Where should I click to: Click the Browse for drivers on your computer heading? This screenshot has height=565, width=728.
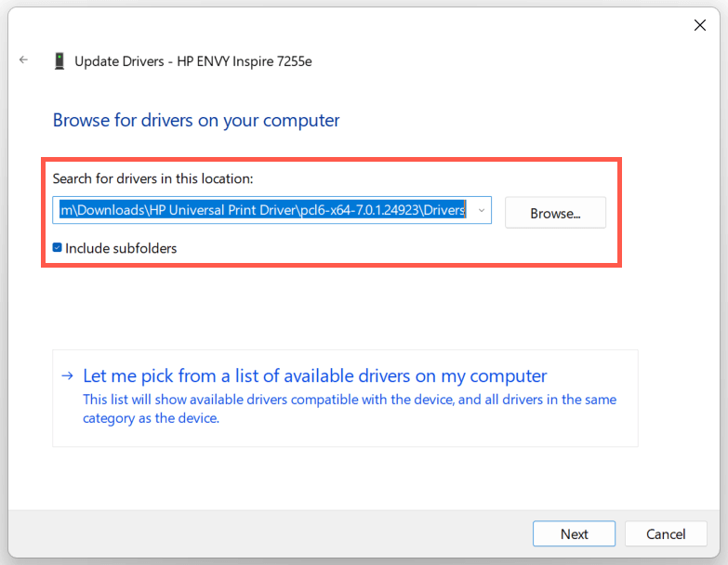[x=196, y=120]
